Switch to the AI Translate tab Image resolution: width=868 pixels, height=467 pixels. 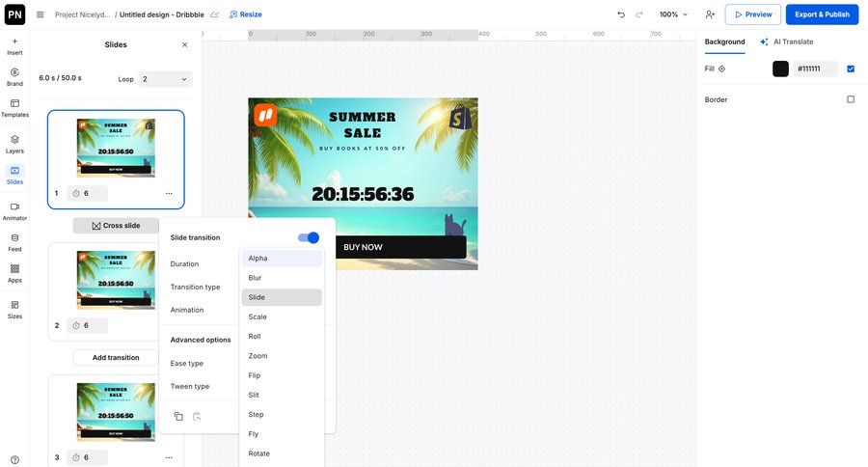(787, 42)
